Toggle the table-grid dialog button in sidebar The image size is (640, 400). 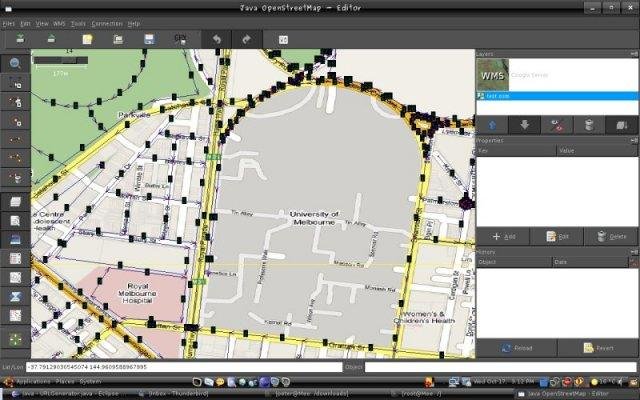pos(15,258)
